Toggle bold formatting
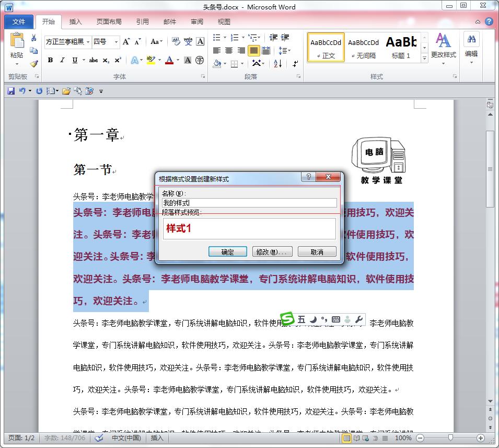The width and height of the screenshot is (499, 448). (x=49, y=59)
